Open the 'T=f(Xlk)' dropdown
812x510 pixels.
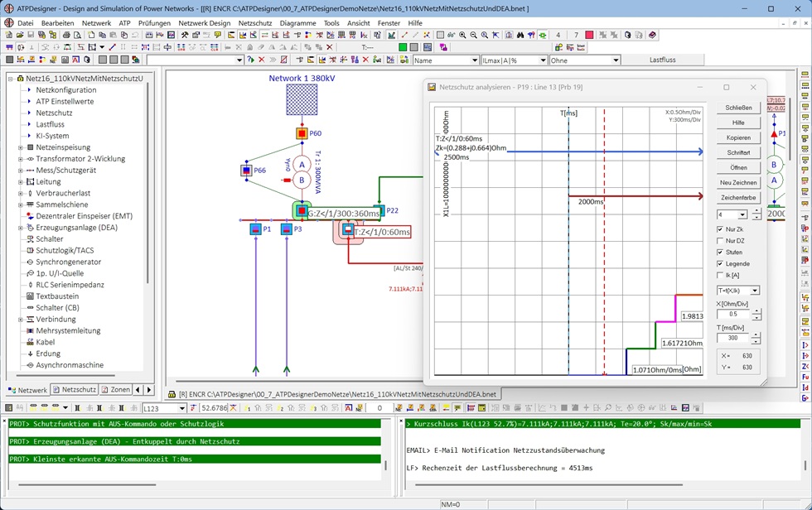(x=754, y=291)
